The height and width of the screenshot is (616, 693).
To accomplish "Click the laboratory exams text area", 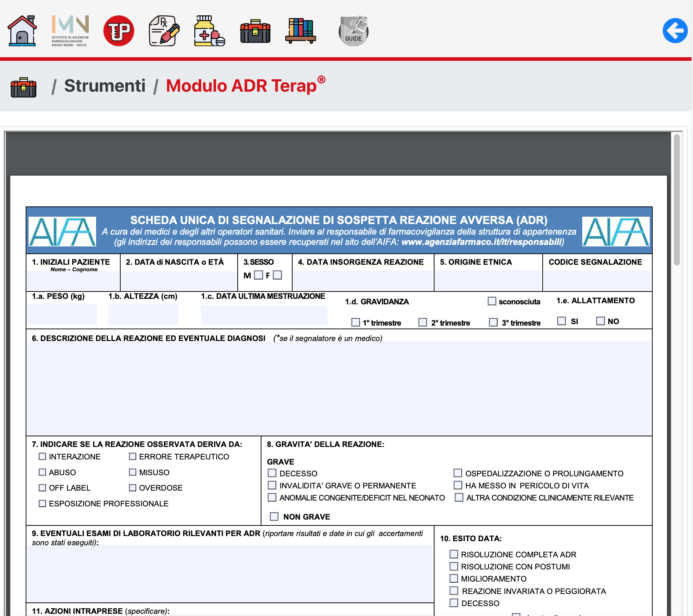I will (x=230, y=573).
